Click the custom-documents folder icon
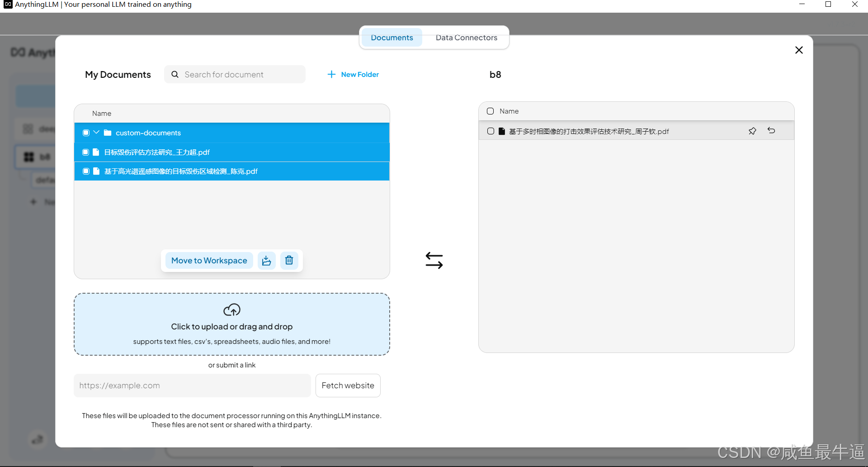868x467 pixels. click(108, 133)
